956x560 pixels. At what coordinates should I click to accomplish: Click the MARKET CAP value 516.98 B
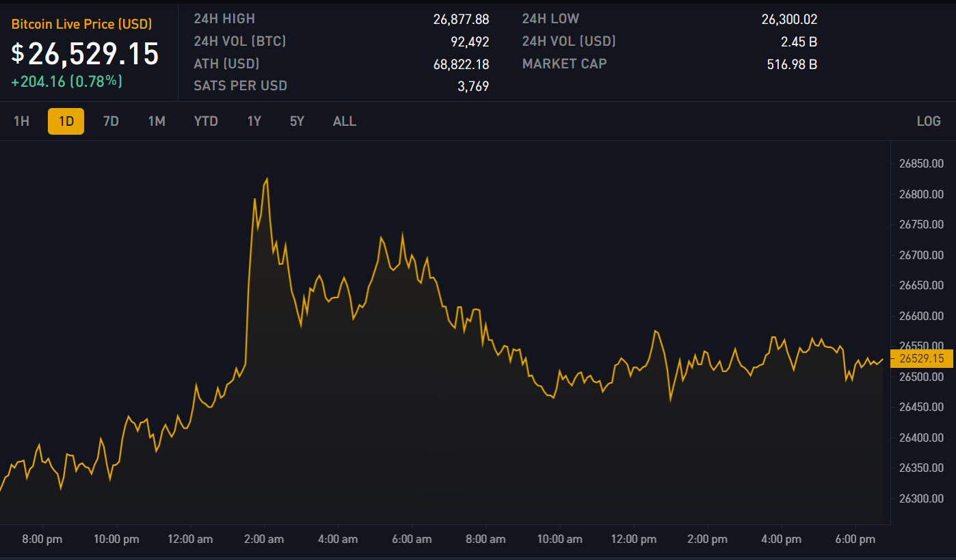tap(792, 64)
